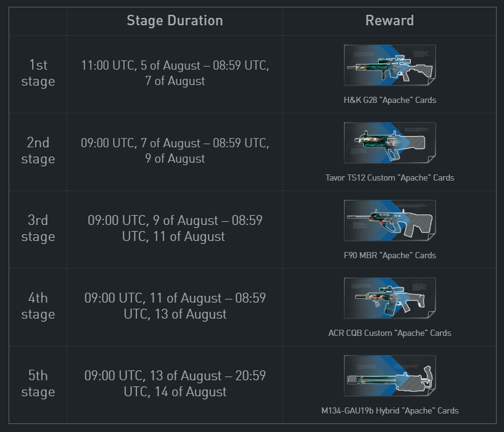This screenshot has height=432, width=504.
Task: Select the H&K G28 "Apache" Cards caption
Action: pos(390,100)
